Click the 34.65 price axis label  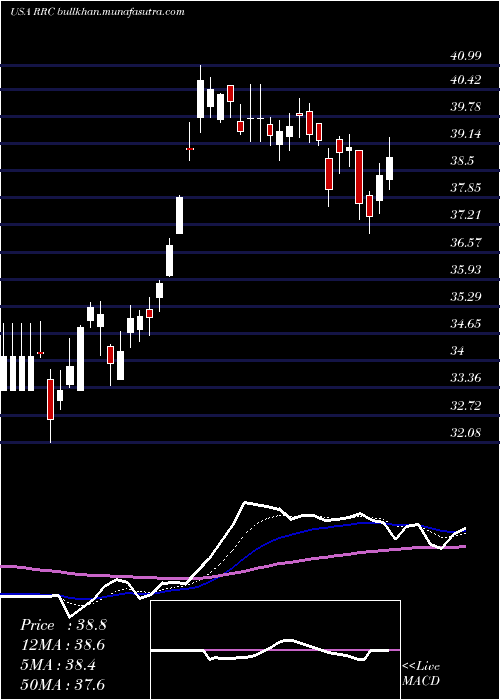click(x=466, y=324)
